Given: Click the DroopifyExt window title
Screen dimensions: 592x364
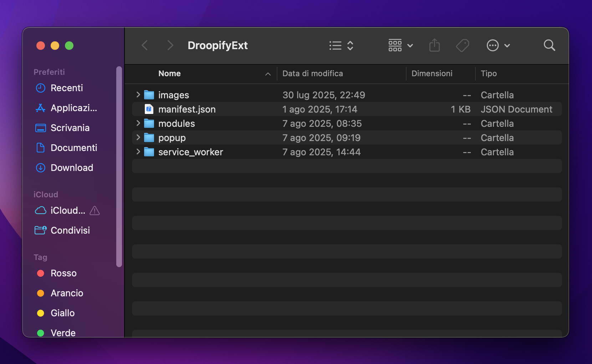Looking at the screenshot, I should pos(218,46).
